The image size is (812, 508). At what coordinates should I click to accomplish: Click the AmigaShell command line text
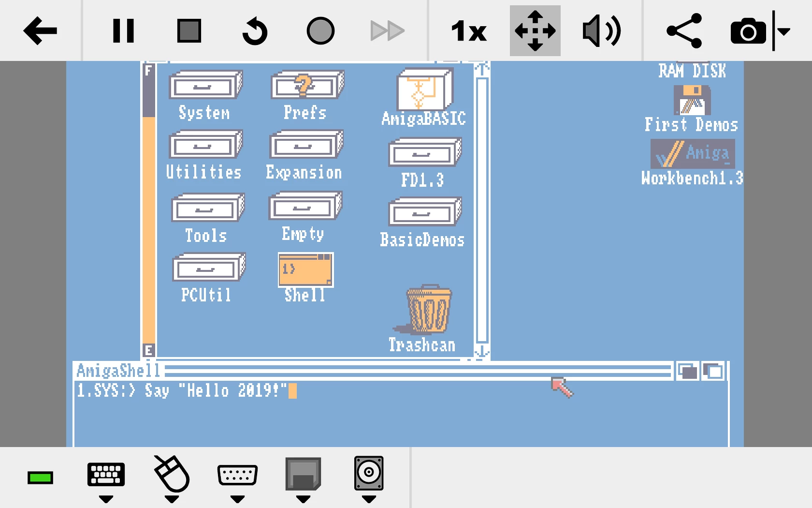tap(182, 390)
